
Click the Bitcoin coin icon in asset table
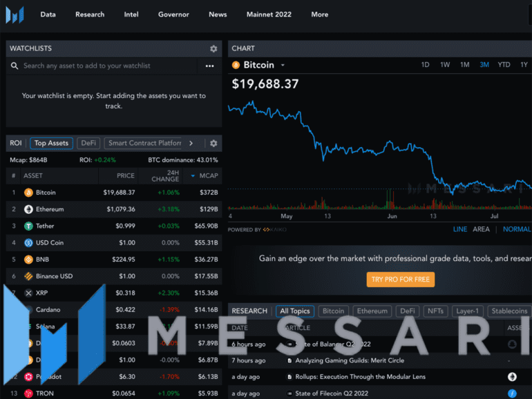pos(28,193)
